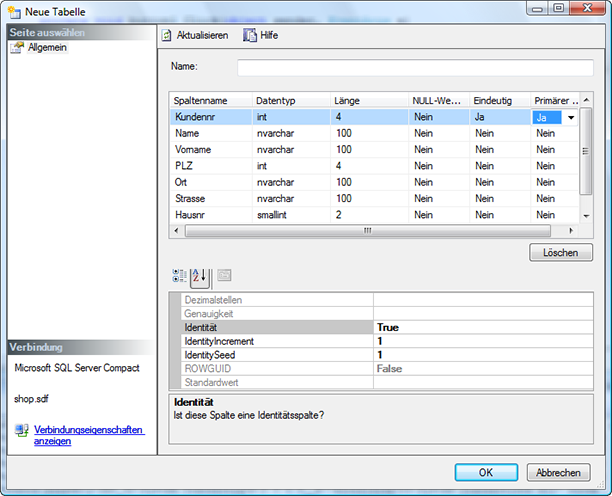Click the Länge column header
Image resolution: width=612 pixels, height=496 pixels.
coord(369,101)
